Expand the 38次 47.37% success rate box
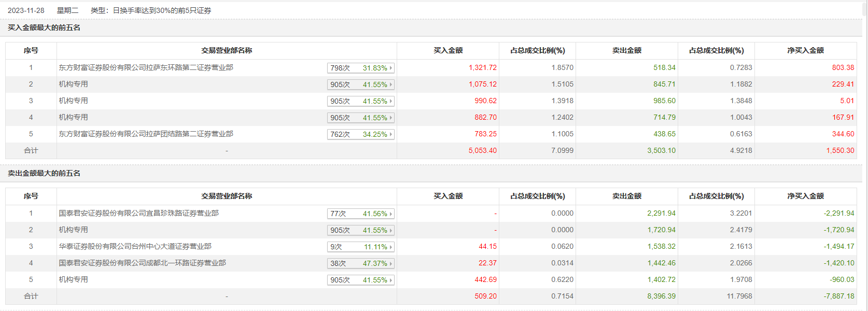868x311 pixels. 361,263
